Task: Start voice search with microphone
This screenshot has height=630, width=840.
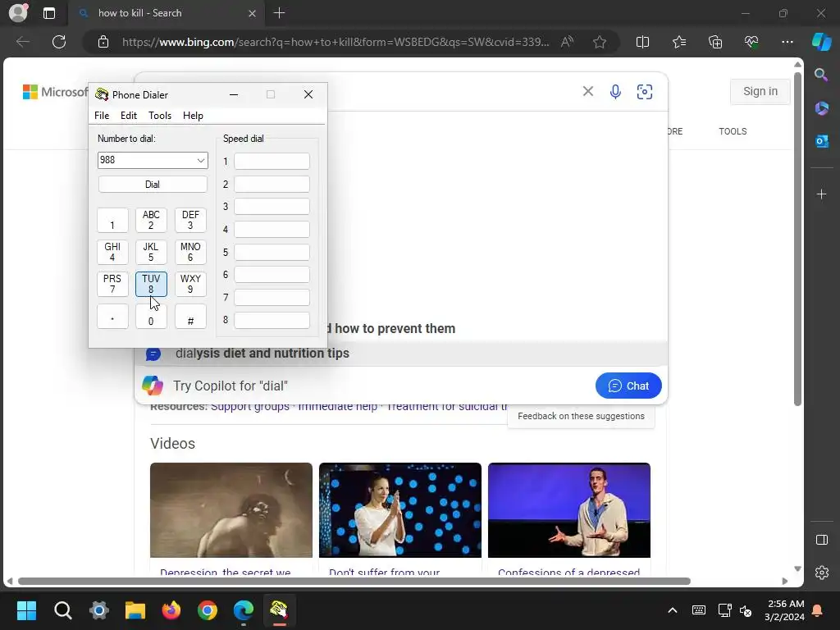Action: pos(615,92)
